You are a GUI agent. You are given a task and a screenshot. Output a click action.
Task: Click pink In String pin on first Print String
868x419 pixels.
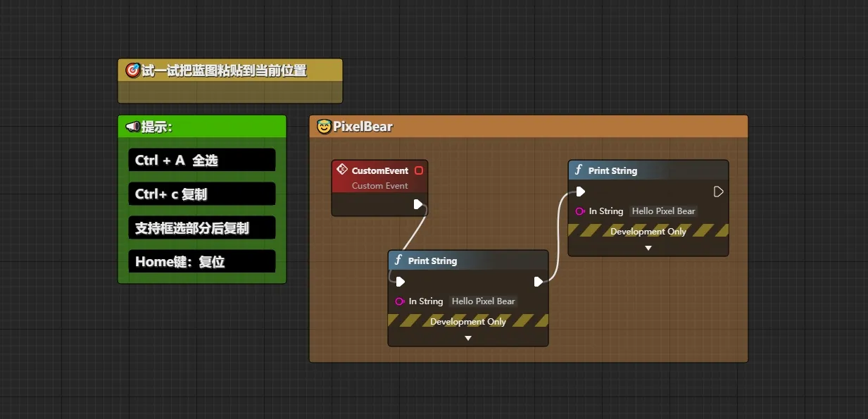coord(400,301)
